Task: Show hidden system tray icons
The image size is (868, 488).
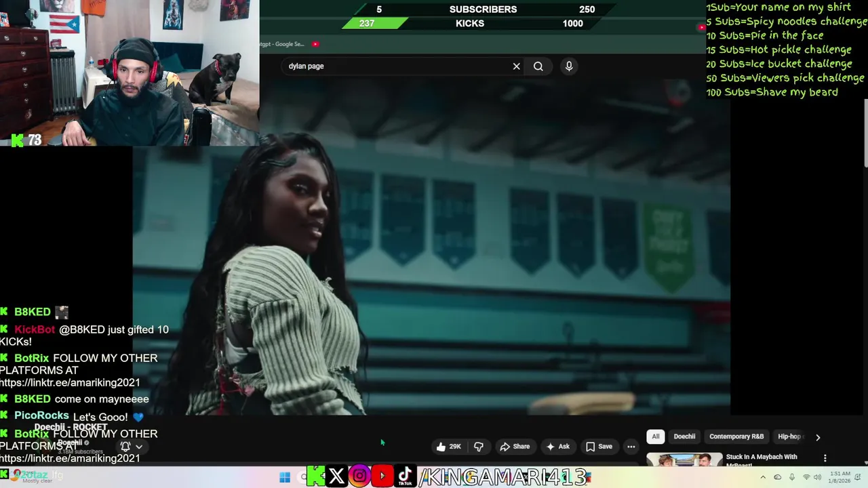Action: [x=763, y=477]
